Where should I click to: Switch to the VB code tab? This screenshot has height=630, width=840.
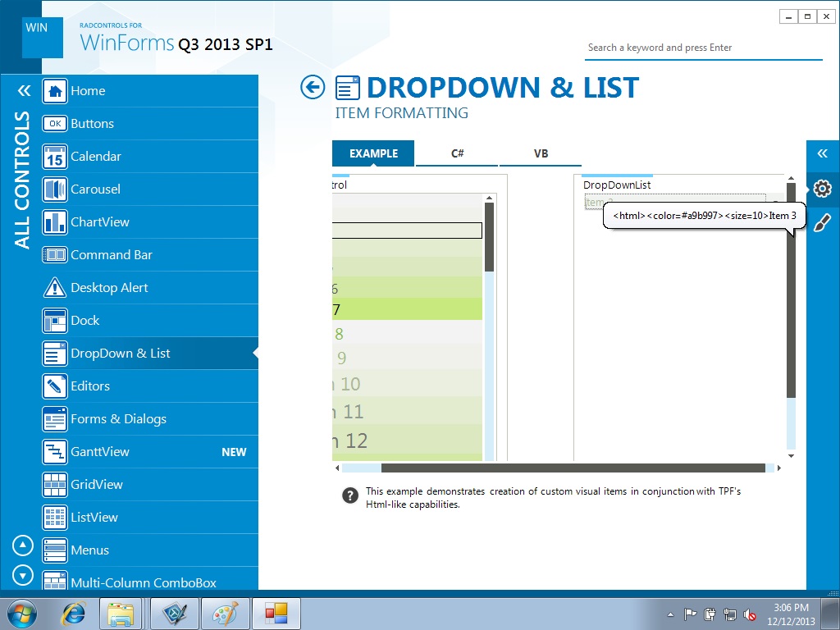pyautogui.click(x=541, y=153)
